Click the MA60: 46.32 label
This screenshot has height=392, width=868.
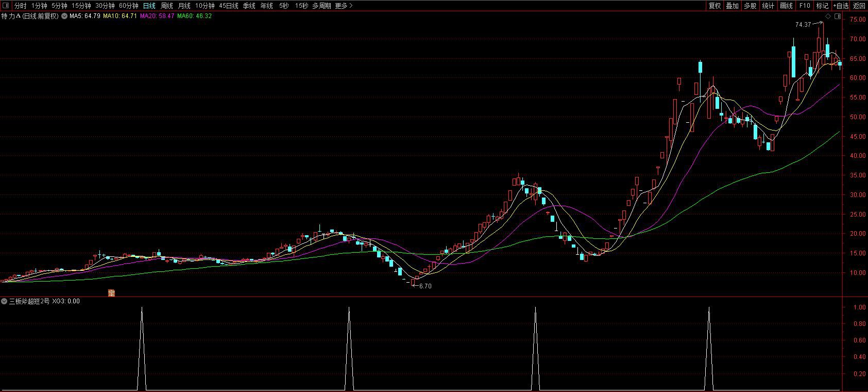pyautogui.click(x=194, y=16)
